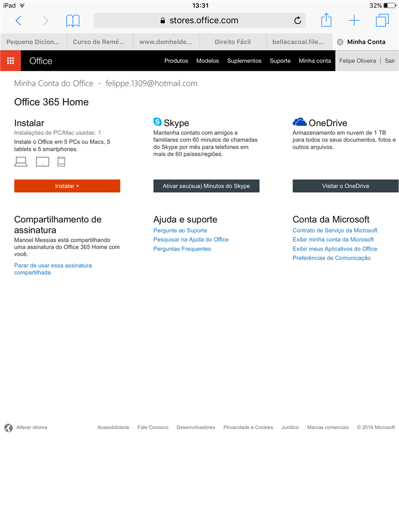Reload the page with the refresh icon

(x=298, y=20)
